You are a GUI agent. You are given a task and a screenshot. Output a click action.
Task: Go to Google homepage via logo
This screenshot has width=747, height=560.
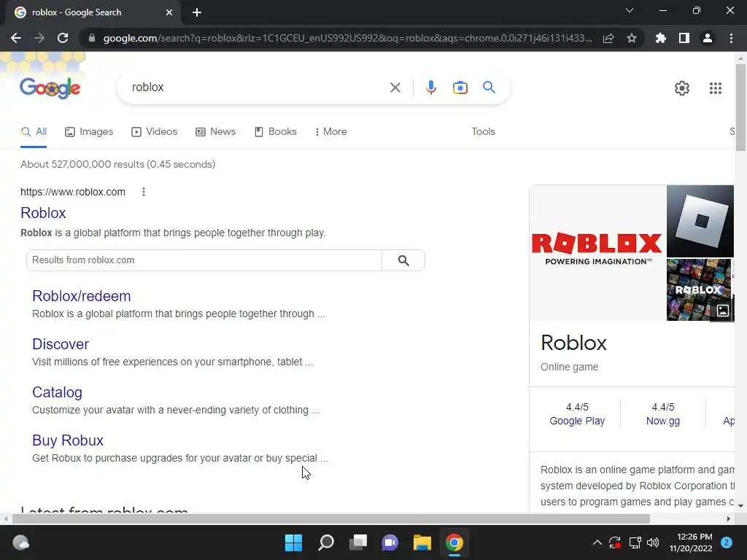click(50, 88)
